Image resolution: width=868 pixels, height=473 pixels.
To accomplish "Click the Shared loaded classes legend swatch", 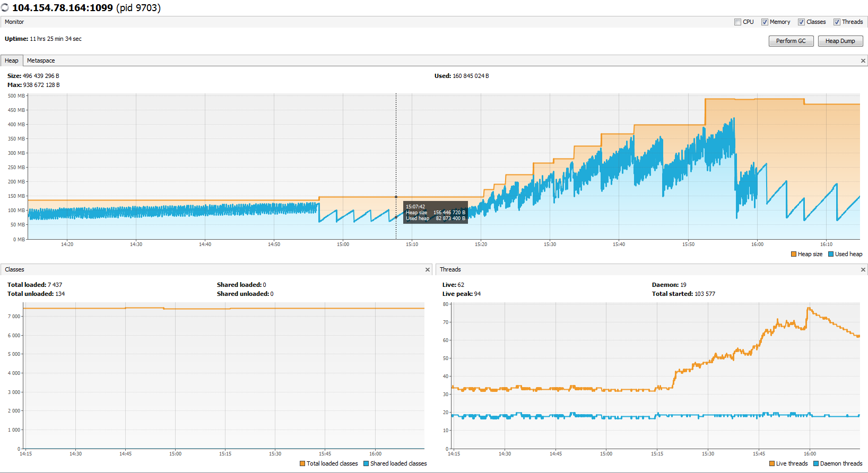I will pos(366,463).
